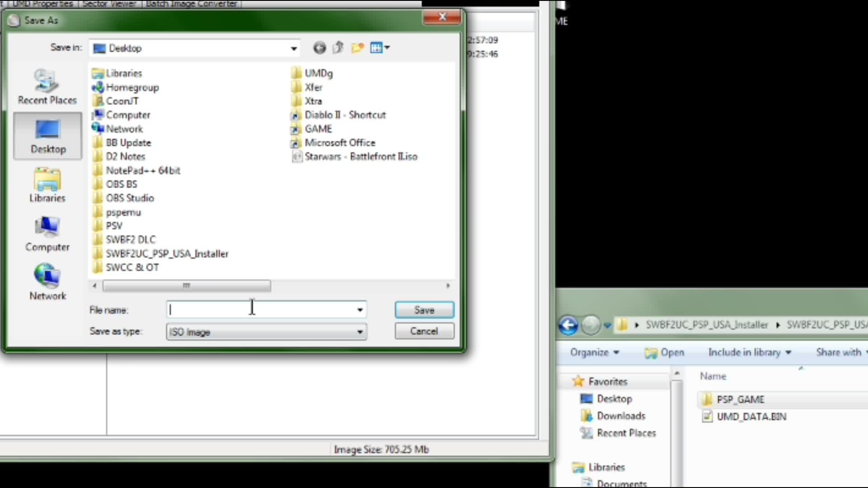Select Computer icon in the places bar
Image resolution: width=868 pixels, height=488 pixels.
(47, 234)
